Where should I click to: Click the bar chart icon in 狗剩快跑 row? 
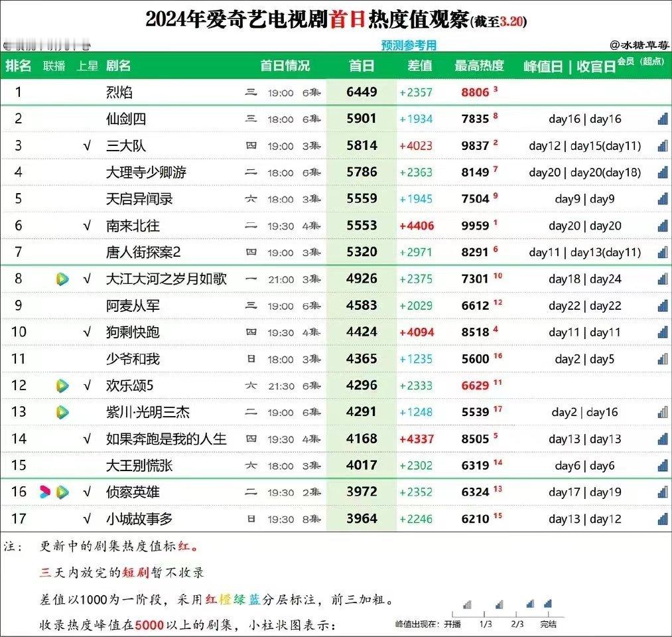[663, 332]
